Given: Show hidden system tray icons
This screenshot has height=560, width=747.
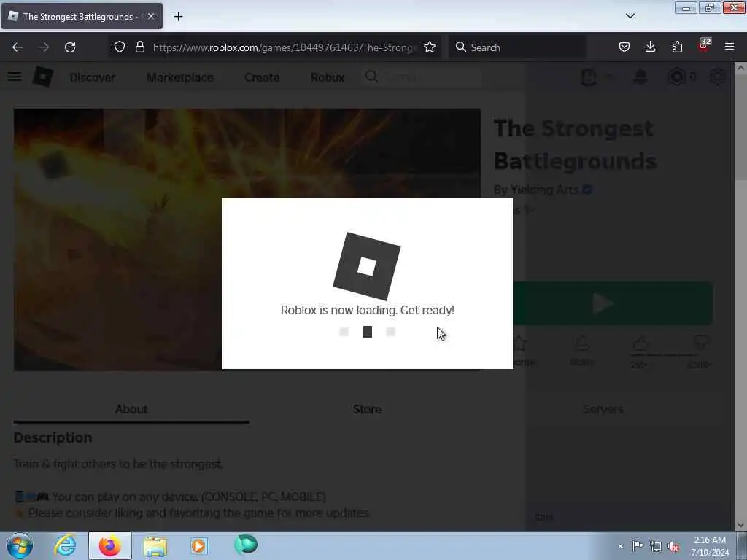Looking at the screenshot, I should coord(620,546).
